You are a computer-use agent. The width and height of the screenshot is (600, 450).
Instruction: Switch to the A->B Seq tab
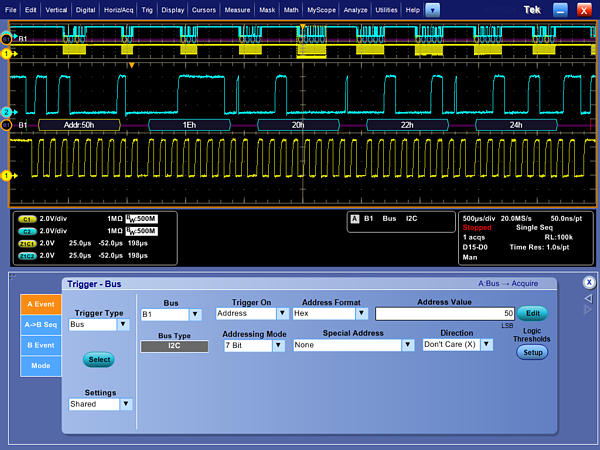40,323
